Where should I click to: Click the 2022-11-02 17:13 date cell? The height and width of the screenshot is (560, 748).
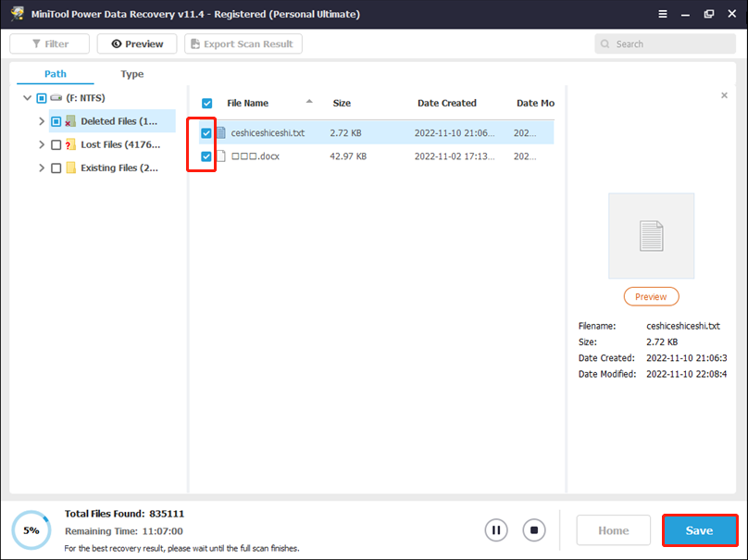click(x=455, y=156)
